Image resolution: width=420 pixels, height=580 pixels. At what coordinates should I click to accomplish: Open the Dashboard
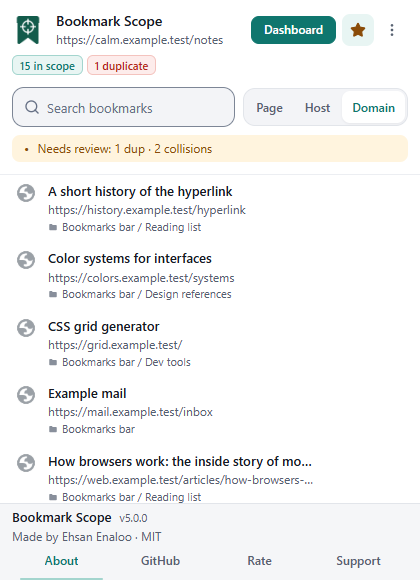pos(293,30)
